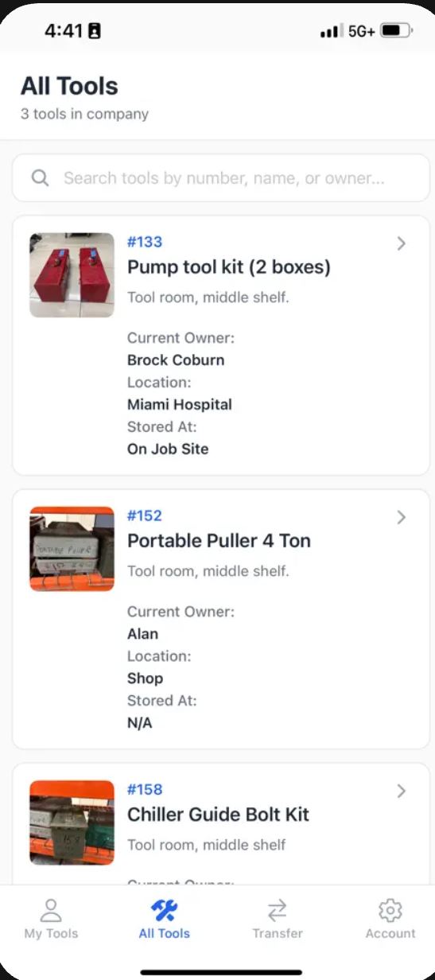Click the #133 tool number link
Screen dimensions: 435x980
click(145, 242)
